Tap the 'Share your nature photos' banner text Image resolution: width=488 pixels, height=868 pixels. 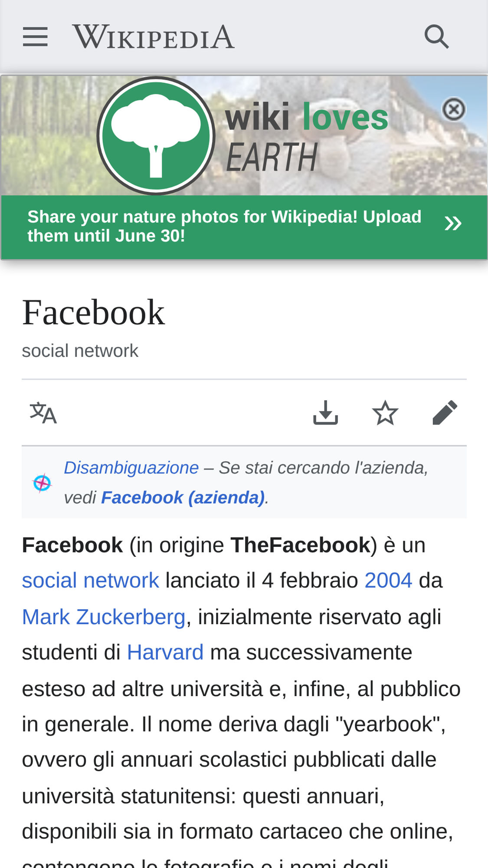224,226
